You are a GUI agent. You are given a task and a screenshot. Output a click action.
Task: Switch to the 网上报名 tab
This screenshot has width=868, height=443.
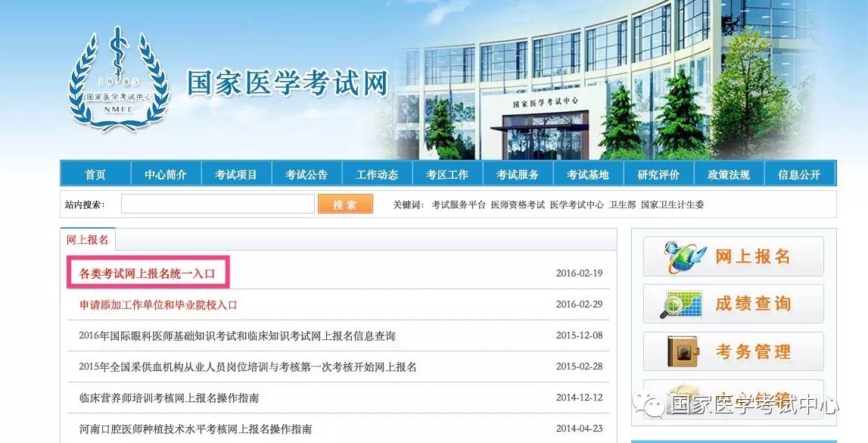tap(88, 240)
